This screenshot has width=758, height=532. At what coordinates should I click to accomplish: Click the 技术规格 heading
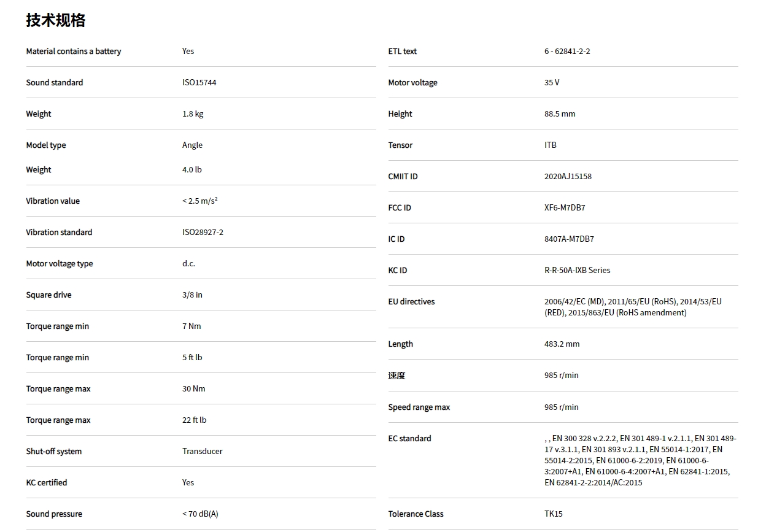(56, 20)
